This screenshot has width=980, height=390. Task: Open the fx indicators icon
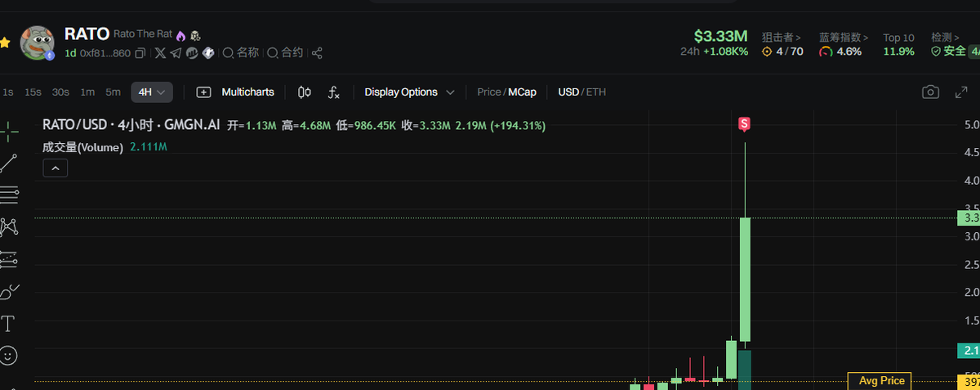(x=333, y=92)
